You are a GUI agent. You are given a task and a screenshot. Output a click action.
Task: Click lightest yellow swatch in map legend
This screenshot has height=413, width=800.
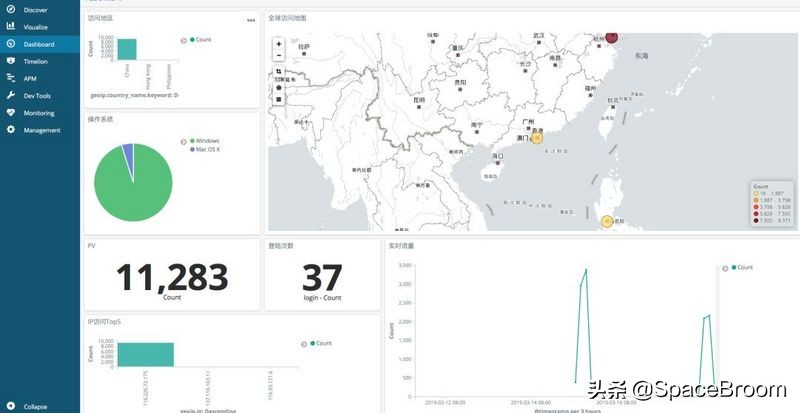coord(756,193)
